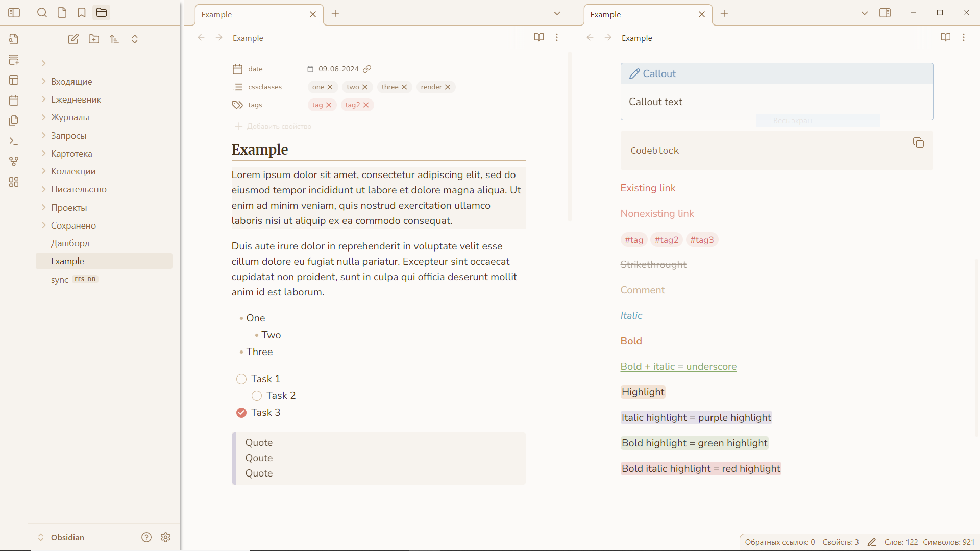Open the bookmarks icon in the top bar
Image resolution: width=980 pixels, height=551 pixels.
pos(82,13)
